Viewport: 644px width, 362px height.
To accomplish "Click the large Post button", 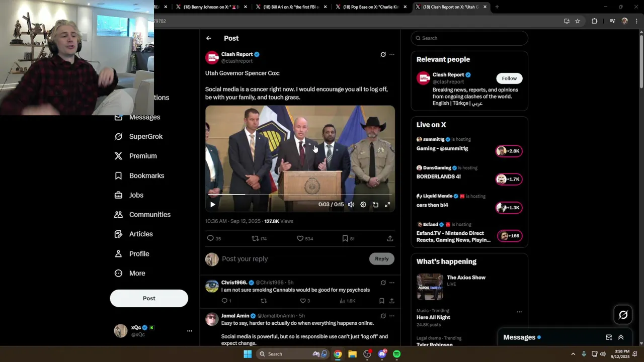I will tap(149, 298).
